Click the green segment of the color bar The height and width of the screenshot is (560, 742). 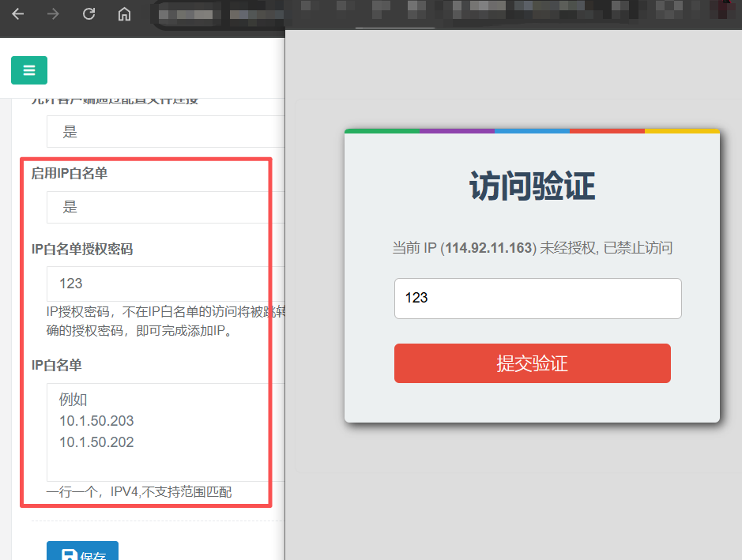click(382, 131)
